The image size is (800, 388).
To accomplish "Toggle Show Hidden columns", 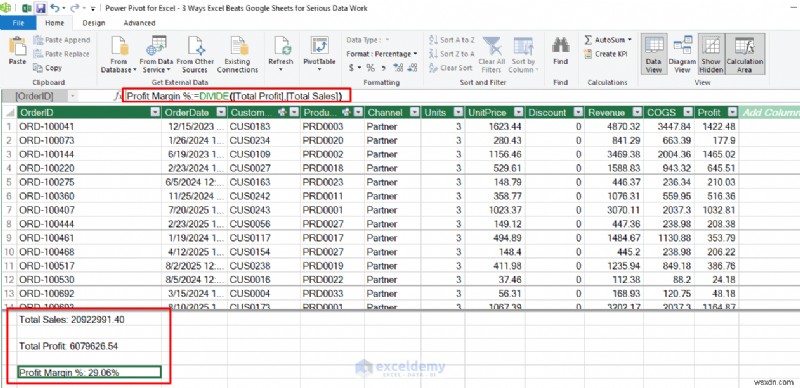I will pyautogui.click(x=711, y=55).
